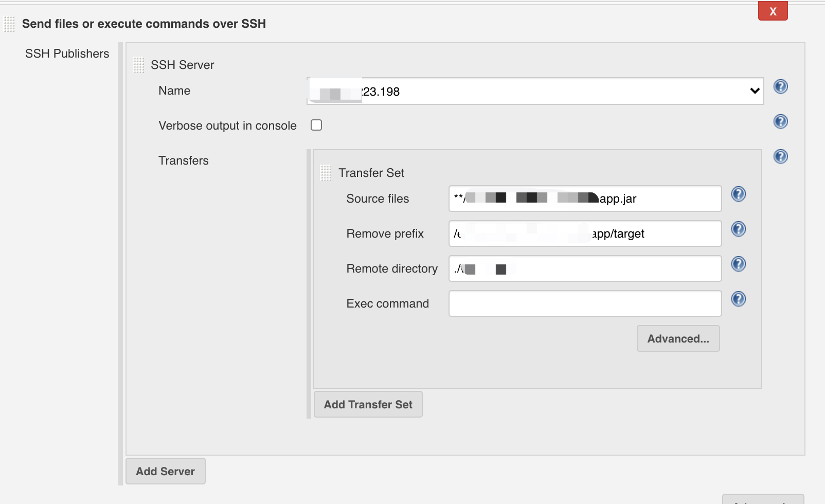825x504 pixels.
Task: Click the SSH Server heading text
Action: pos(183,65)
